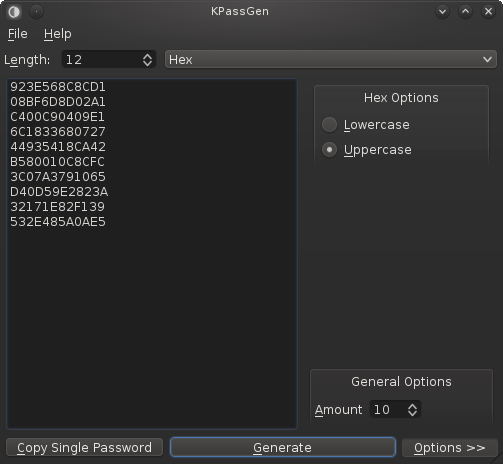Select the Uppercase radio button

pos(329,150)
